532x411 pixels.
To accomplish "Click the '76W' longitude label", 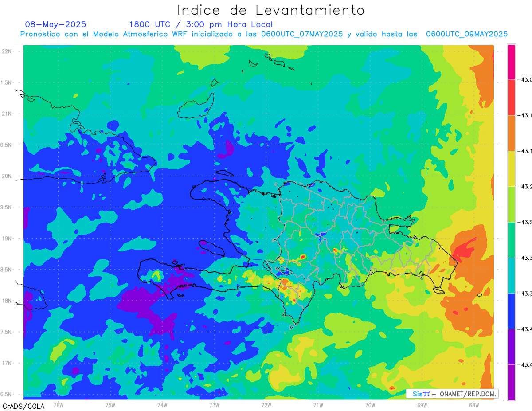I will (x=58, y=405).
